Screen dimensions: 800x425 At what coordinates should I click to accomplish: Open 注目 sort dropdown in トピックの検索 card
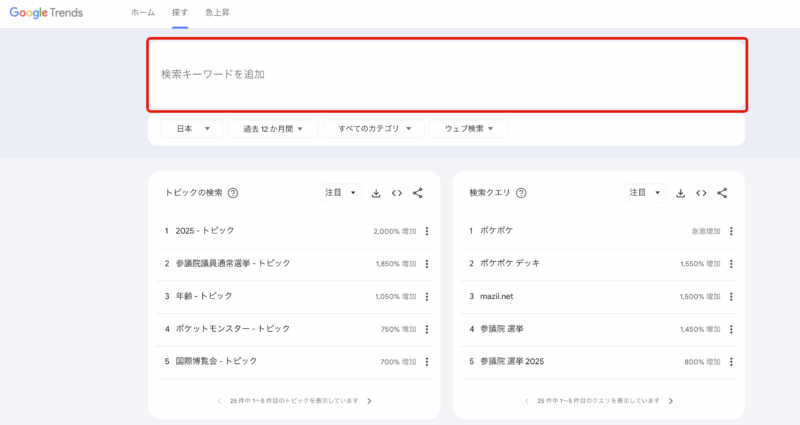tap(340, 193)
